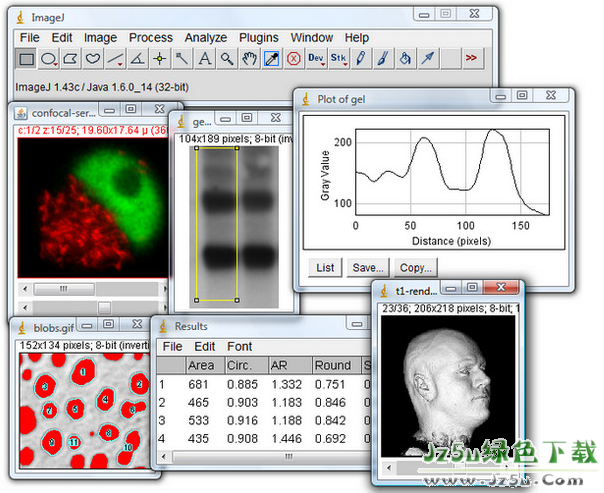Open the Process menu
604x493 pixels.
(x=151, y=38)
